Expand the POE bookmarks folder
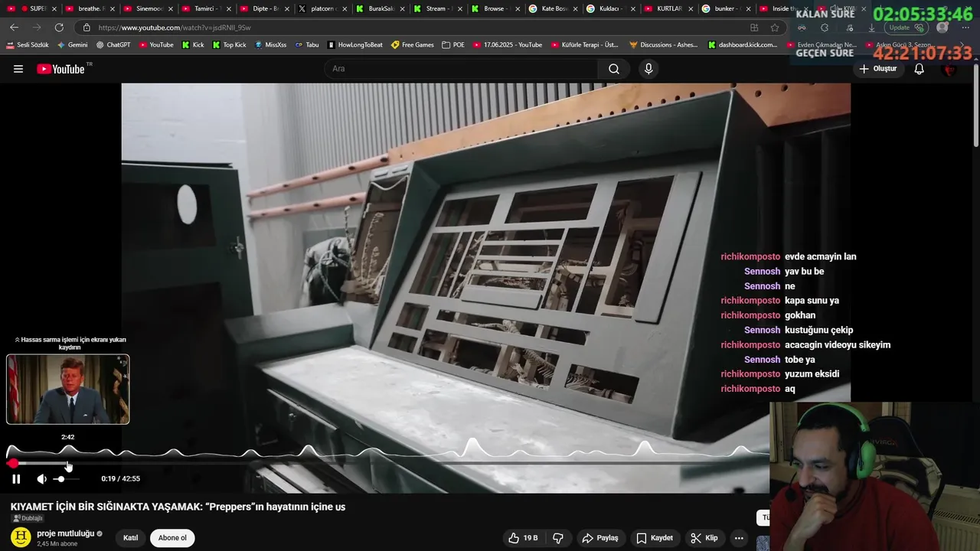This screenshot has height=551, width=980. 453,45
